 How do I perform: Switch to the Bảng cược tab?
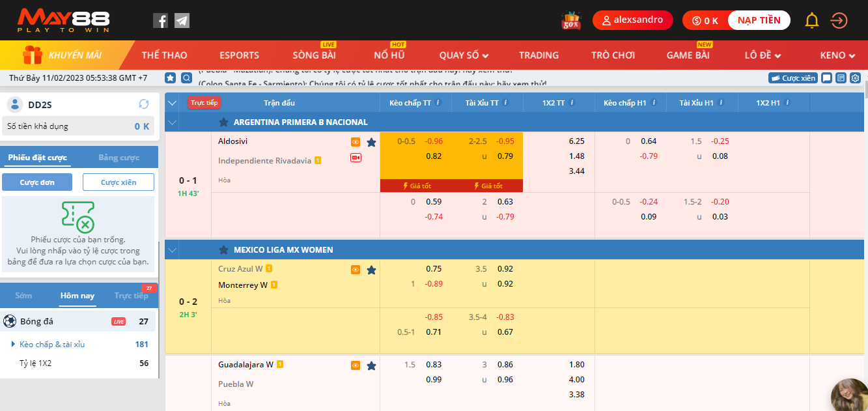pos(119,158)
